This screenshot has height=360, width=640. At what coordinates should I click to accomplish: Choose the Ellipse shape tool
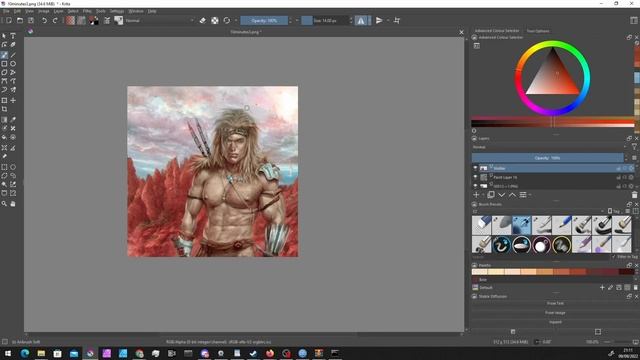click(13, 64)
